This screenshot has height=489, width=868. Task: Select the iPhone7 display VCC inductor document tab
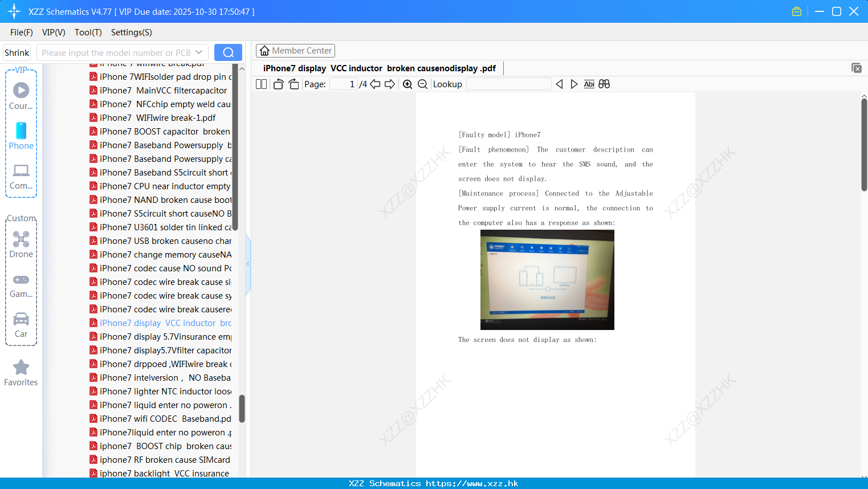pyautogui.click(x=380, y=68)
